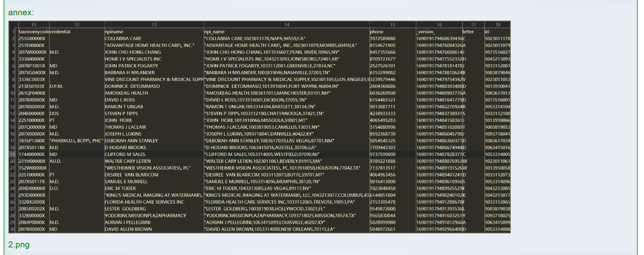Click the npiname cell 'DESIREE VAN BLARICOM'
This screenshot has width=644, height=255.
click(x=154, y=175)
